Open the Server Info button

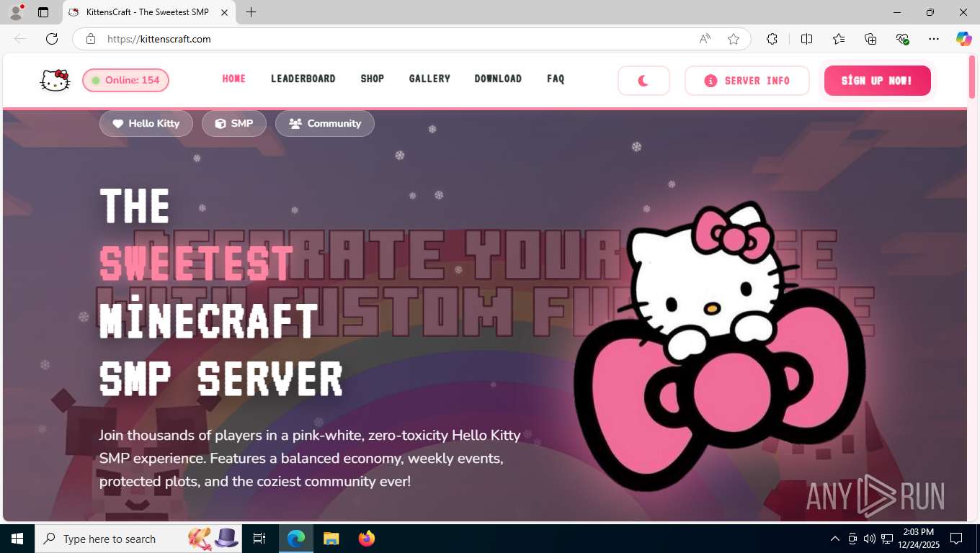pos(747,81)
